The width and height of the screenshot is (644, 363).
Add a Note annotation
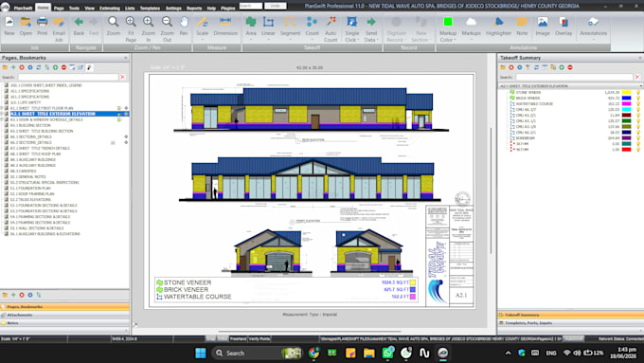point(522,26)
